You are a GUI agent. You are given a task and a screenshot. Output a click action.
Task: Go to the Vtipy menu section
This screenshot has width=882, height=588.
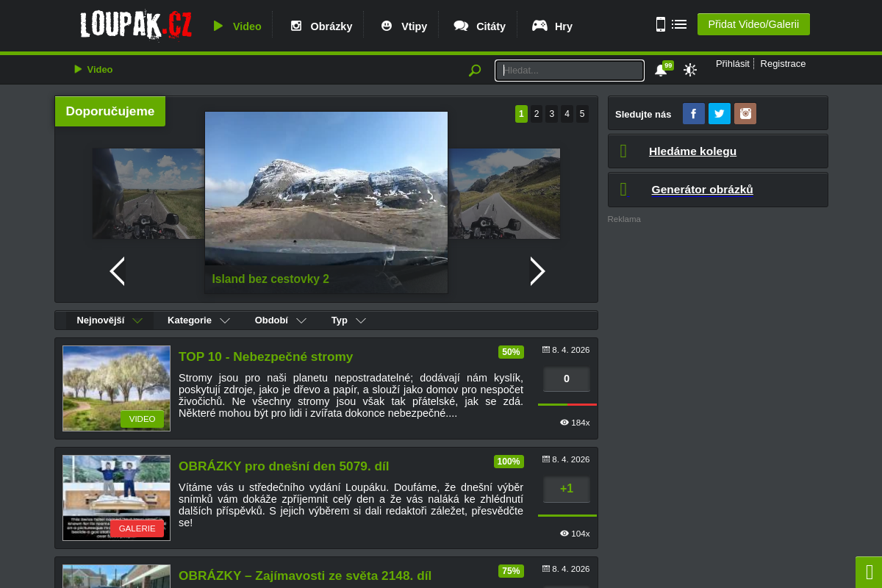pos(404,26)
